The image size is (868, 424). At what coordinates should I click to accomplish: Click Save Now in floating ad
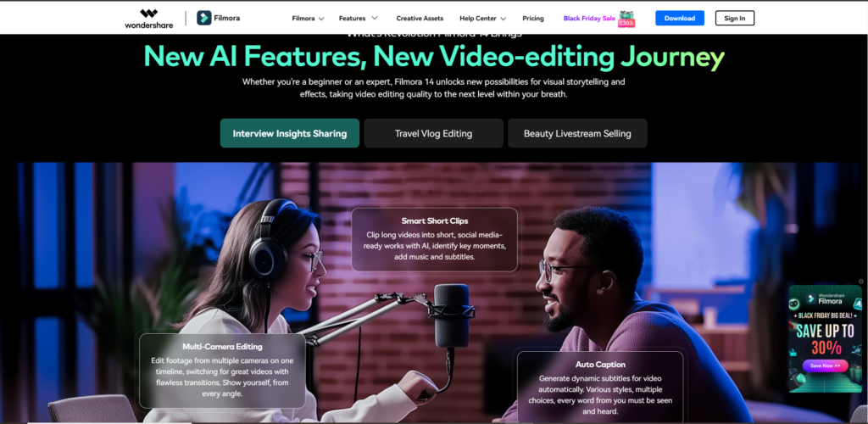pyautogui.click(x=825, y=365)
